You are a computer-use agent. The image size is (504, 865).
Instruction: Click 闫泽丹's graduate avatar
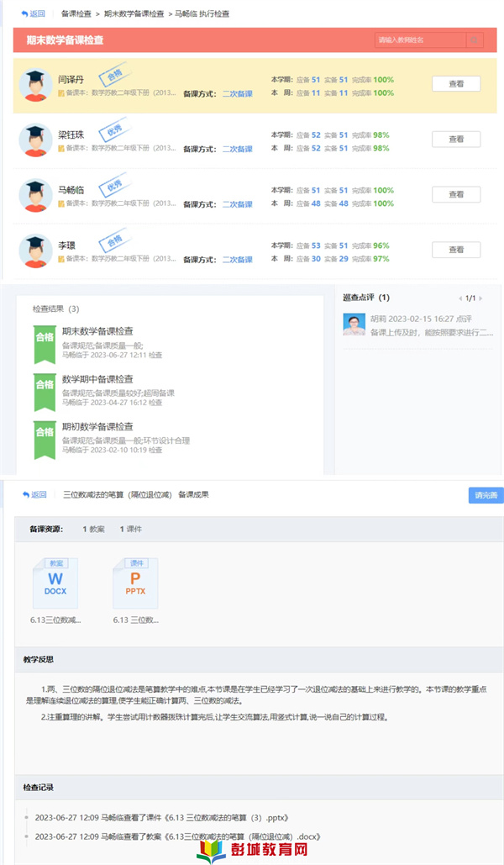(x=35, y=85)
